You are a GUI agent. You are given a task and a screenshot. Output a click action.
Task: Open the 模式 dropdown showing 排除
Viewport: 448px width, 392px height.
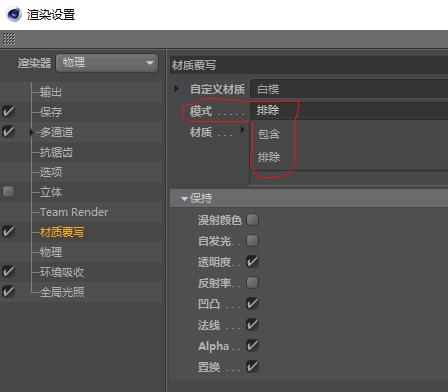coord(349,110)
